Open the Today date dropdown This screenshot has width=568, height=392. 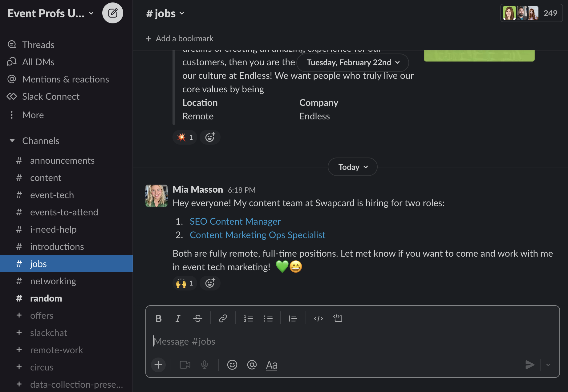pyautogui.click(x=353, y=167)
